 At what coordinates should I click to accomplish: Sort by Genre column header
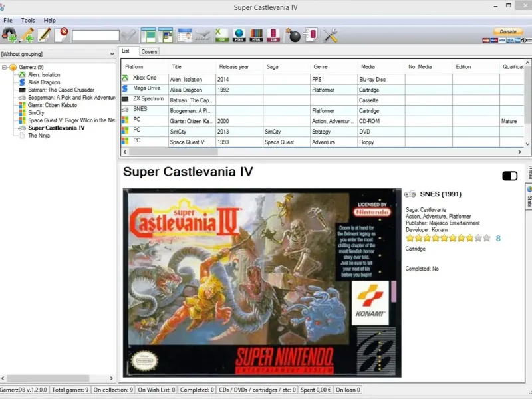coord(334,67)
